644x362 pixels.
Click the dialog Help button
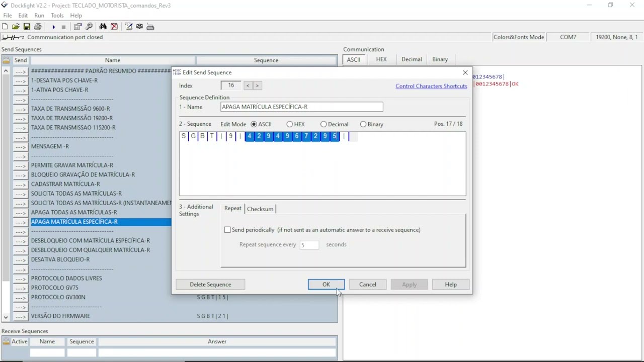(451, 285)
